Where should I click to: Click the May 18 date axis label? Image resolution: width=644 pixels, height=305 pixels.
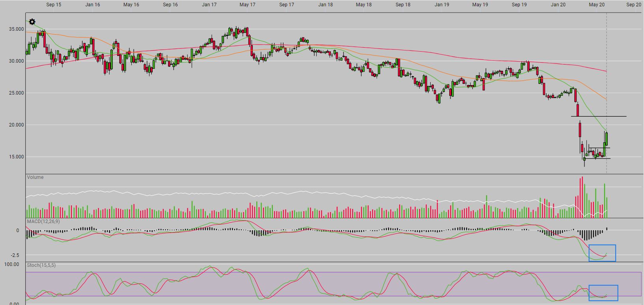(364, 5)
